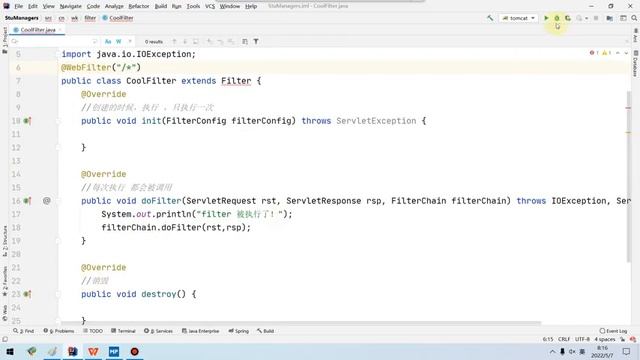Click the filter package breadcrumb

tap(90, 18)
